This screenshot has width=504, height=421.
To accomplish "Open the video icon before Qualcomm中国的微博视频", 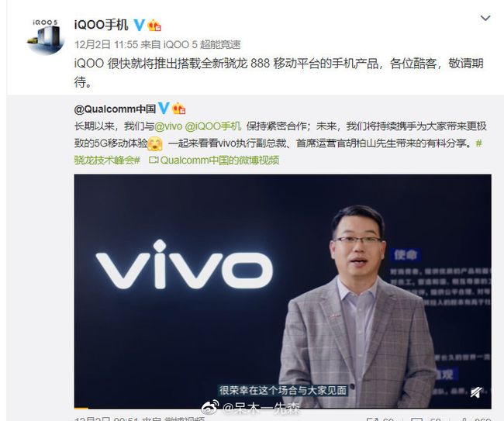I will click(x=154, y=160).
